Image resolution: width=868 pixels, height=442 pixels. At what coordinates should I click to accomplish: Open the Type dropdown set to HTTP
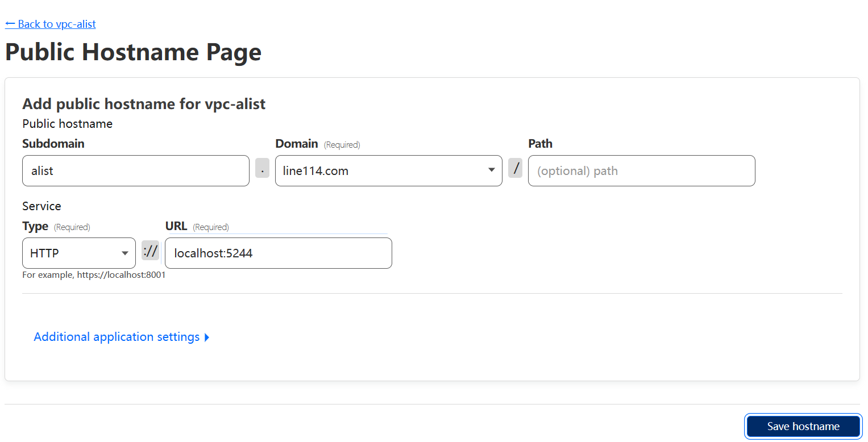pos(79,253)
